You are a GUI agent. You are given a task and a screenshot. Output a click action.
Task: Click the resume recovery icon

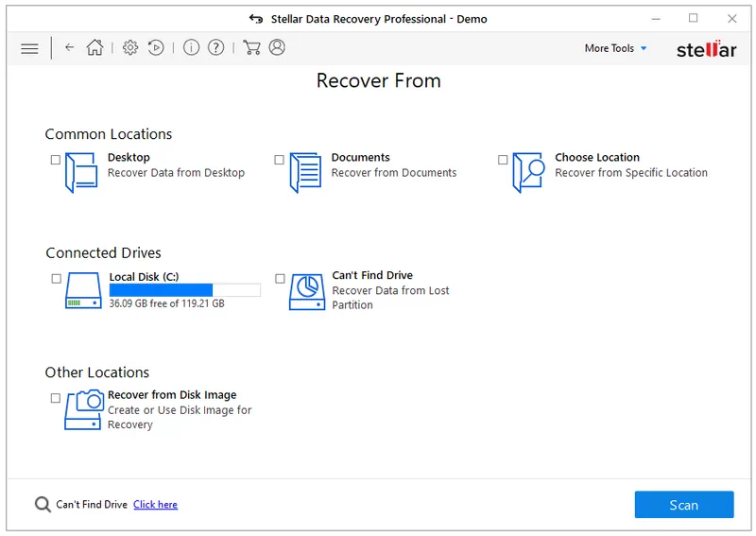tap(156, 47)
